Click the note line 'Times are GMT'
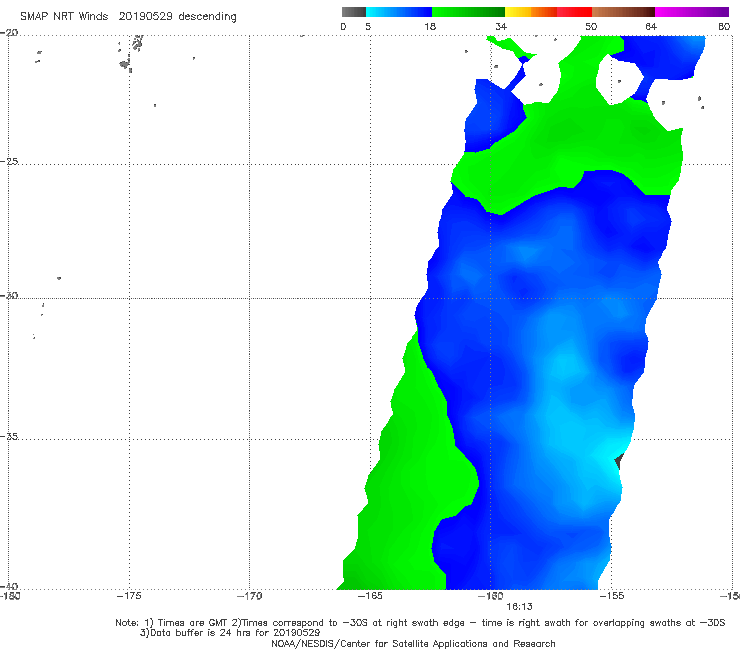This screenshot has height=650, width=740. [193, 623]
